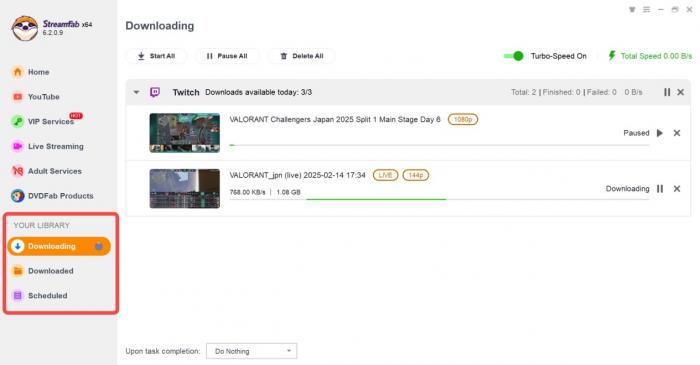The width and height of the screenshot is (700, 365).
Task: Click the Delete All button
Action: (301, 56)
